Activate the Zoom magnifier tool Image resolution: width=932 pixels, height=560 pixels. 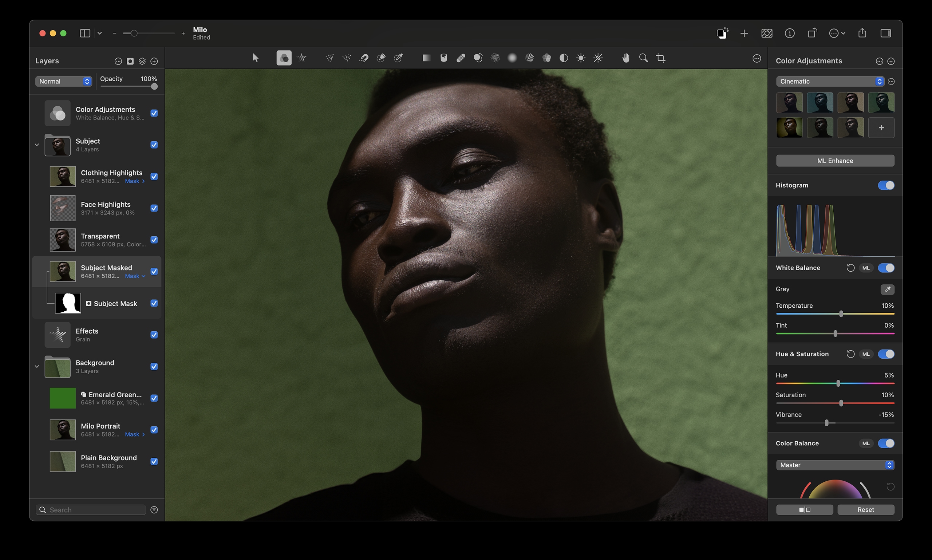click(643, 58)
